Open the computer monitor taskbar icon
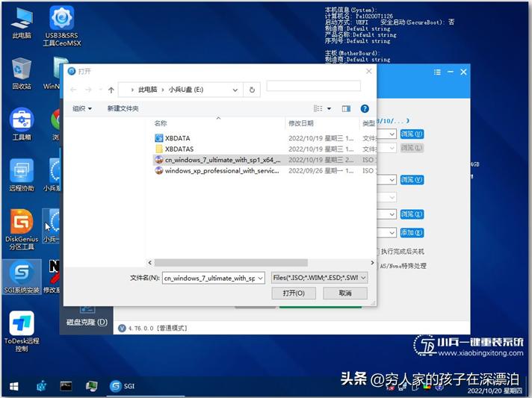Screen dimensions: 532x398 pos(91,386)
